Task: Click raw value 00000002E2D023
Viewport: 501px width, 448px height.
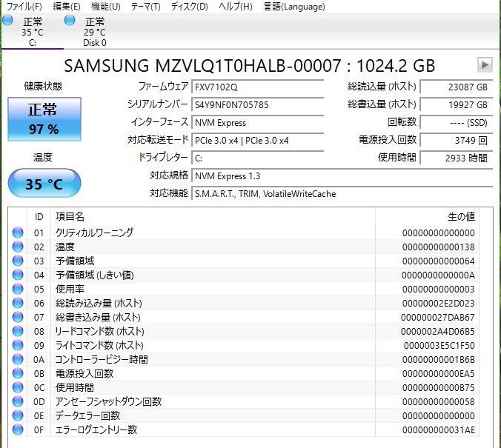Action: (439, 303)
